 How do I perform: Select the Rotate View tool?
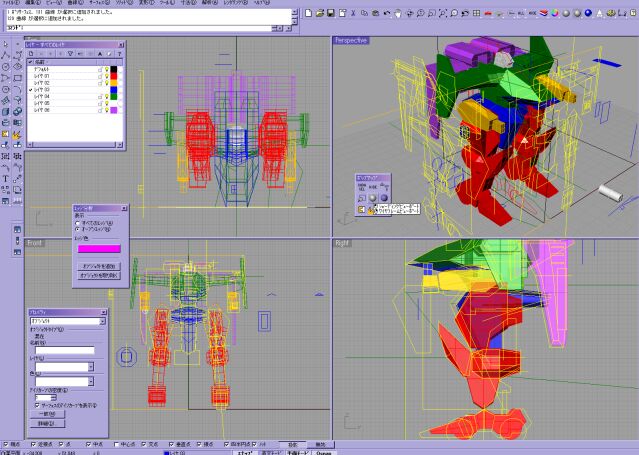pyautogui.click(x=409, y=13)
